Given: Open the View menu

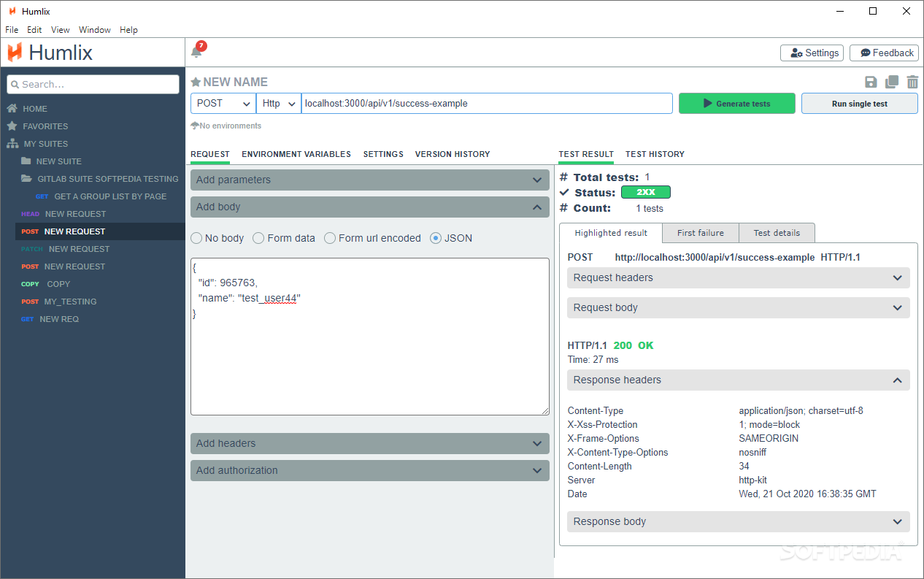Looking at the screenshot, I should coord(61,30).
